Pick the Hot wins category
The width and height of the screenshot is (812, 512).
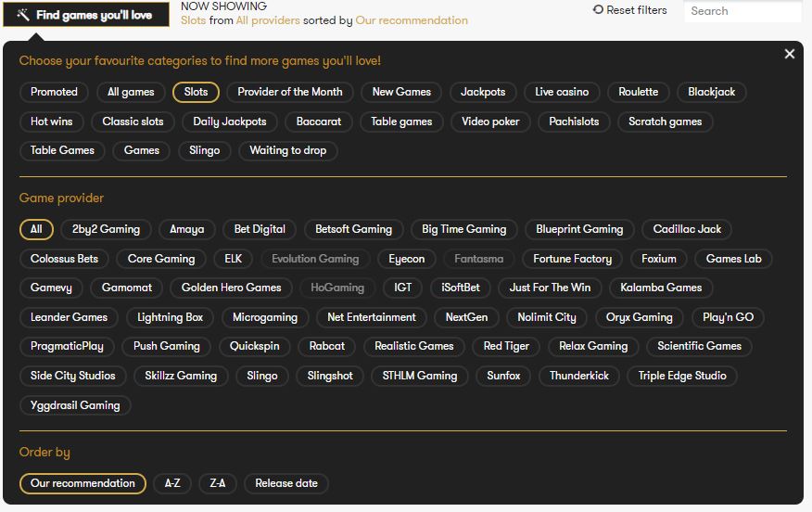(x=51, y=122)
